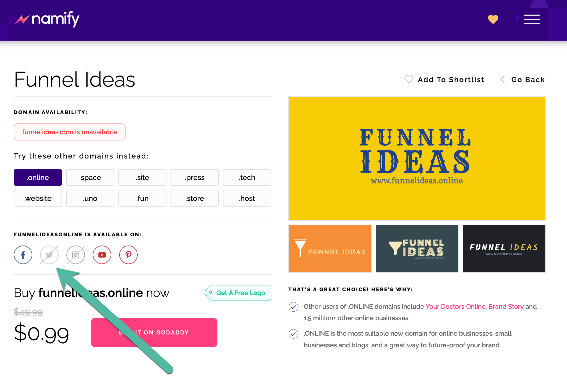Open the yellow heart shortlist in header
Image resolution: width=567 pixels, height=392 pixels.
[493, 19]
